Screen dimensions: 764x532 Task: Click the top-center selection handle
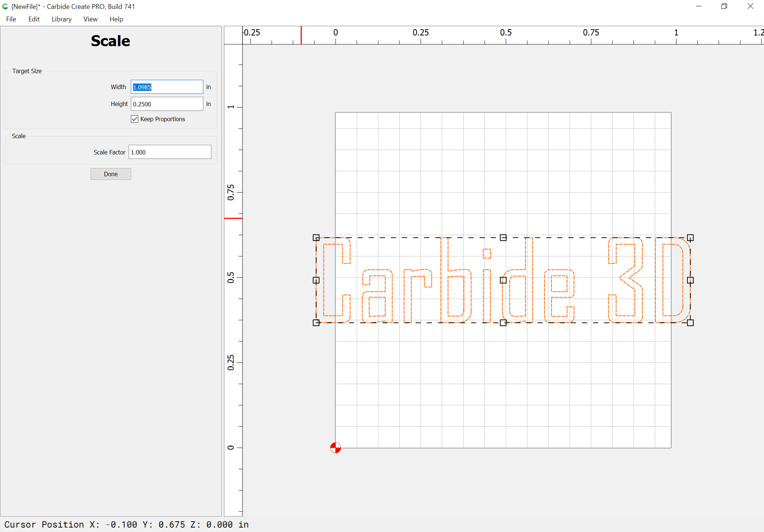tap(503, 238)
